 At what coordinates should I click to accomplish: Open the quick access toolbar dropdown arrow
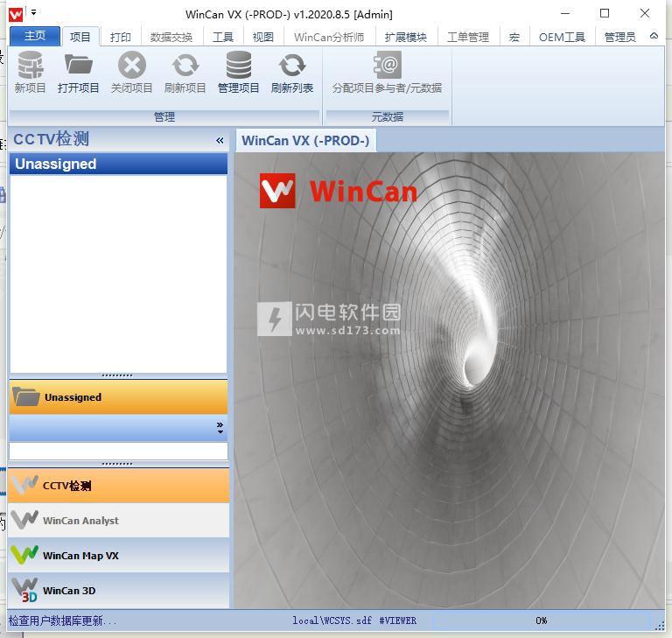click(34, 12)
